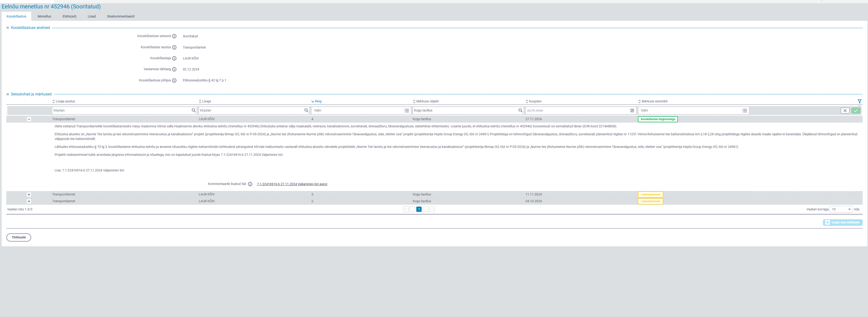Switch to the Menetlus tab
Screen dimensions: 868x317
coord(44,17)
